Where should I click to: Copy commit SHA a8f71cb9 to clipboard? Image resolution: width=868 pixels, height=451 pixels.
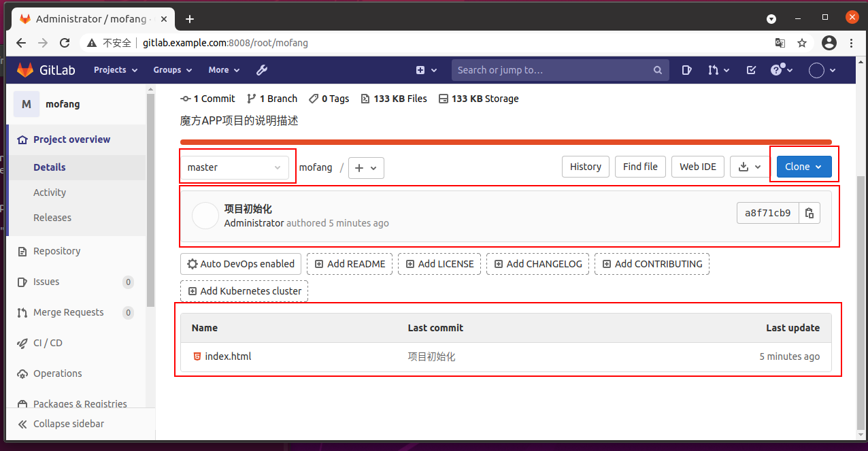[x=809, y=213]
